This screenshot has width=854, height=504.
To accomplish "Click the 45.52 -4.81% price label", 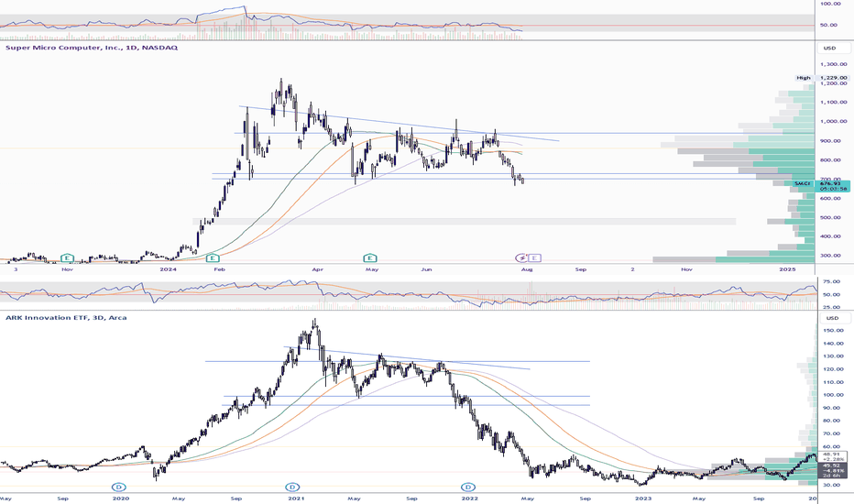I will pyautogui.click(x=833, y=471).
